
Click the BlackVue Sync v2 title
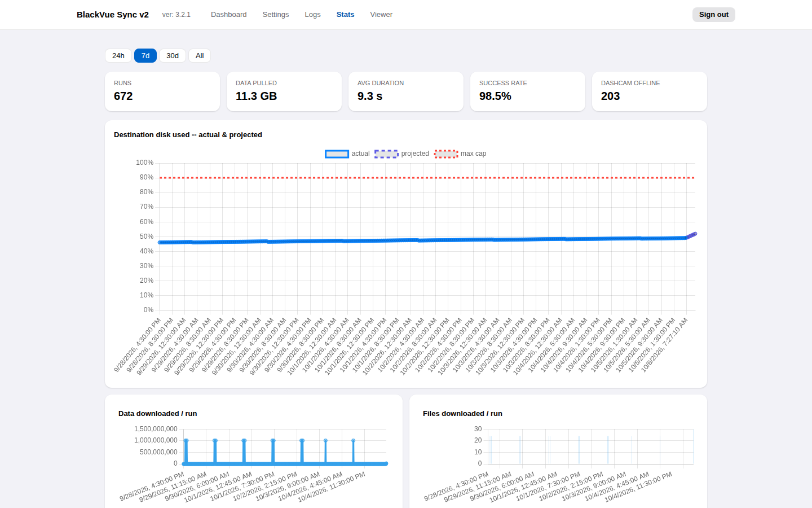(113, 15)
